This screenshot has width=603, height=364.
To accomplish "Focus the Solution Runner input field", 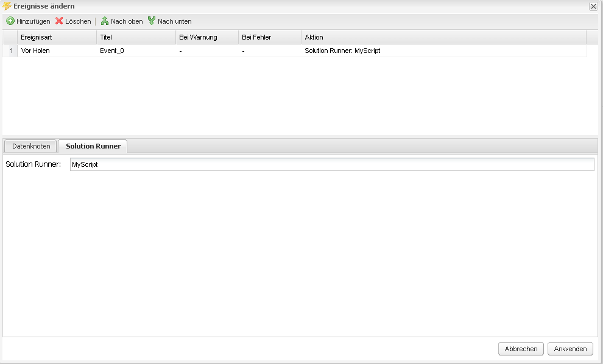I will [332, 164].
